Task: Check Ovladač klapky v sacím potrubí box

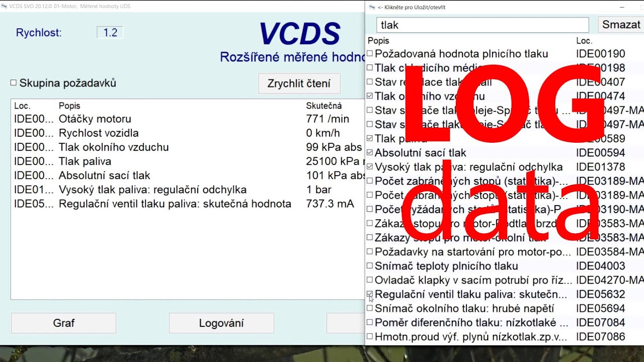Action: tap(370, 280)
